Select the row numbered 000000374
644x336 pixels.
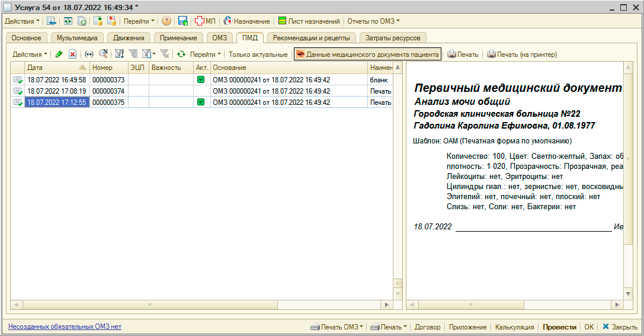point(108,91)
